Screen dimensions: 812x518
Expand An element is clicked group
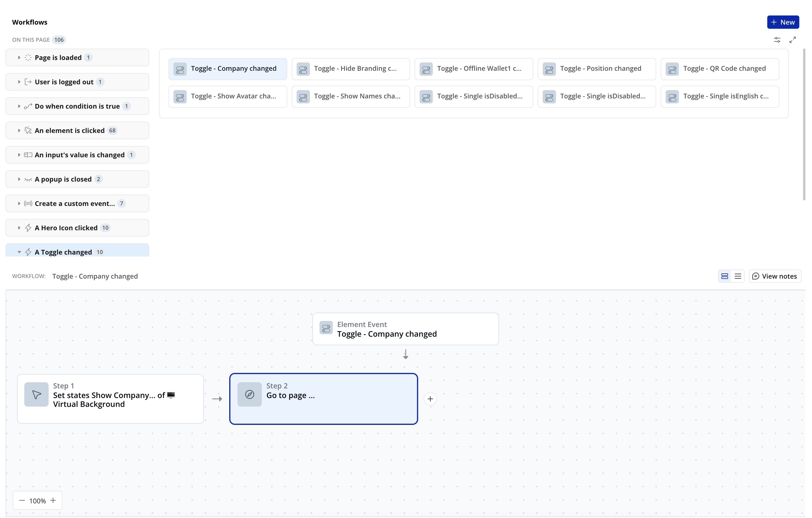point(19,130)
